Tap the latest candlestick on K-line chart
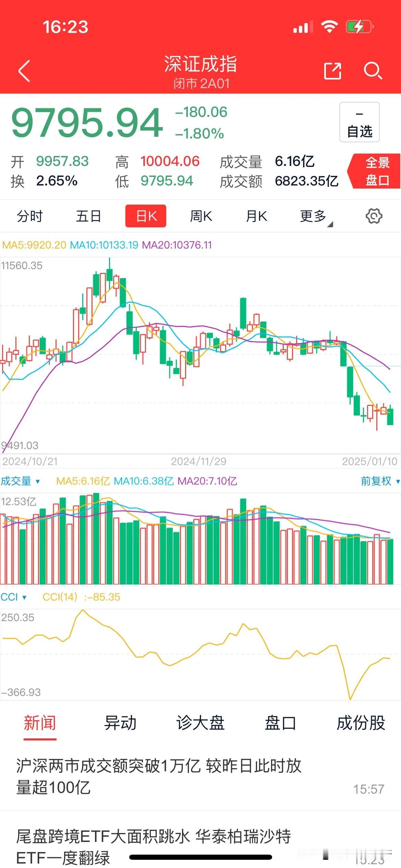The image size is (401, 868). (390, 416)
